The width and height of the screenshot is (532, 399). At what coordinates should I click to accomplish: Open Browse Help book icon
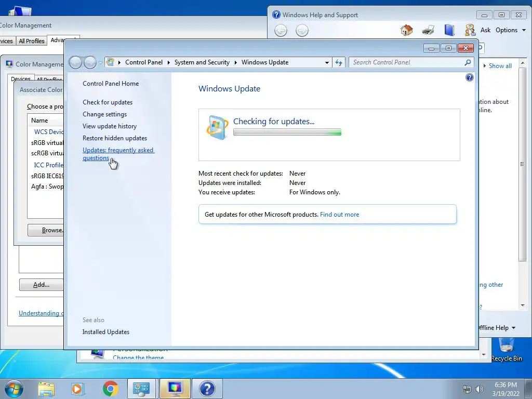449,30
